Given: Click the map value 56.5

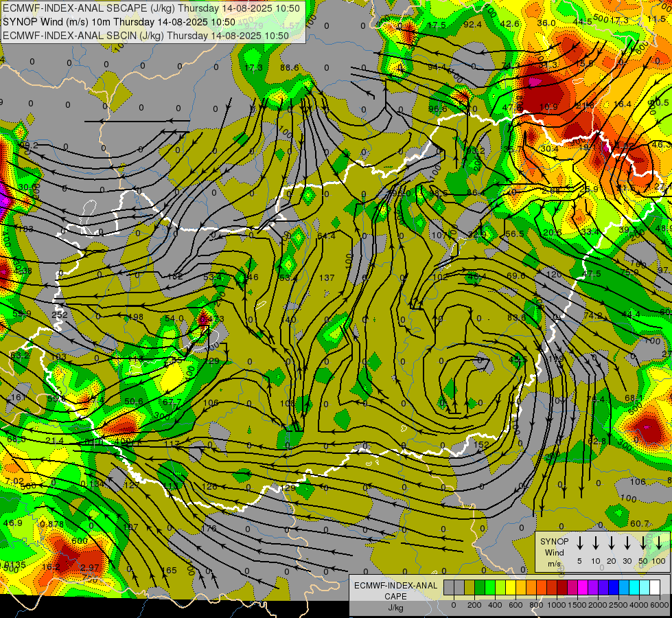Looking at the screenshot, I should pos(514,233).
